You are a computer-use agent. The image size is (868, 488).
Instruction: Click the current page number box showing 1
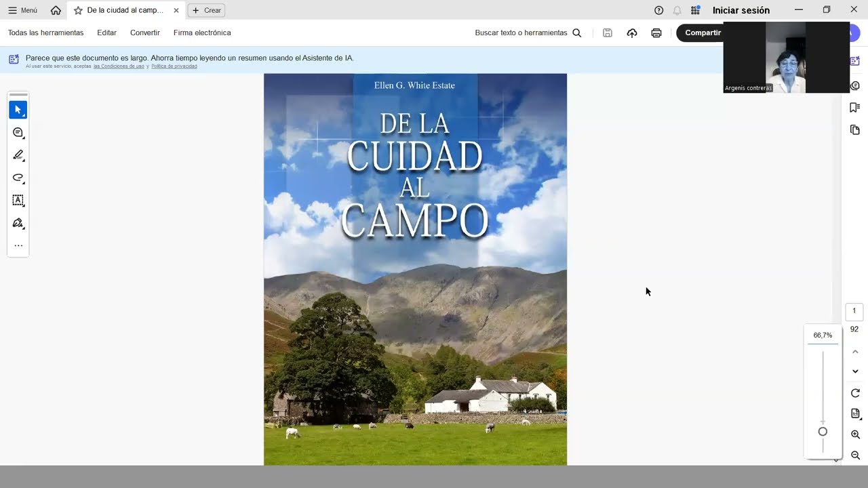854,311
